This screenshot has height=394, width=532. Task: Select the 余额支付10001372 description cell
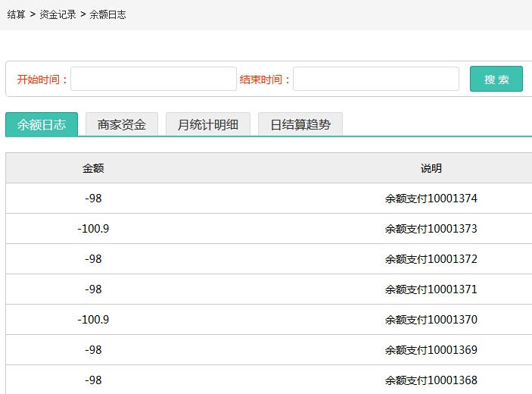tap(431, 259)
